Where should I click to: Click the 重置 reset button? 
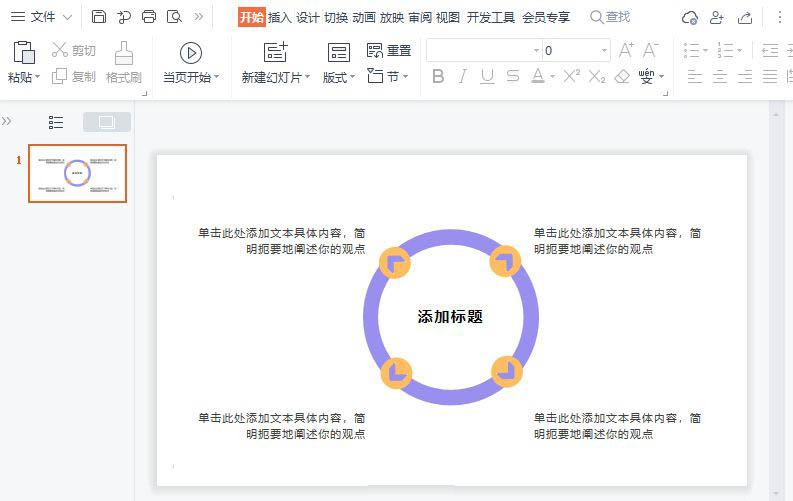(x=389, y=51)
